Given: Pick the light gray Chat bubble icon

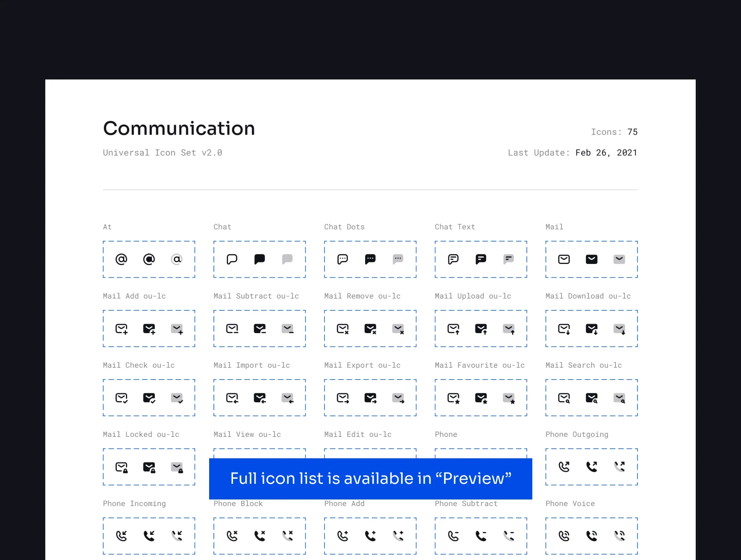Looking at the screenshot, I should click(x=287, y=259).
